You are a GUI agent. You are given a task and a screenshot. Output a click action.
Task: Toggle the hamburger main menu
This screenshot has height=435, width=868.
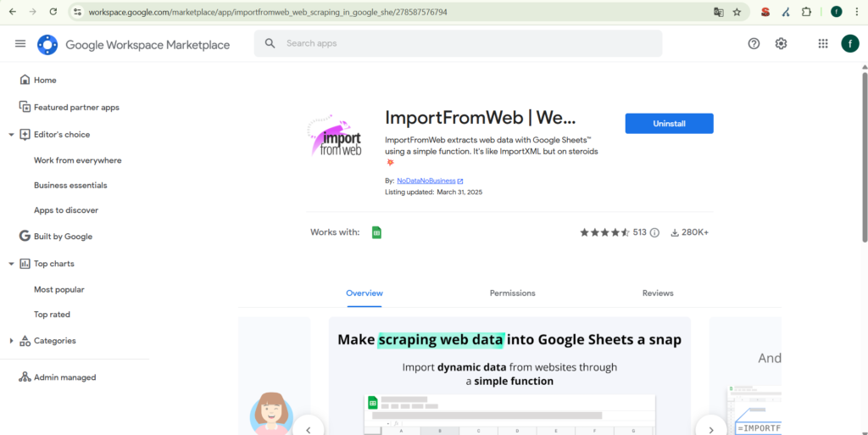coord(20,44)
